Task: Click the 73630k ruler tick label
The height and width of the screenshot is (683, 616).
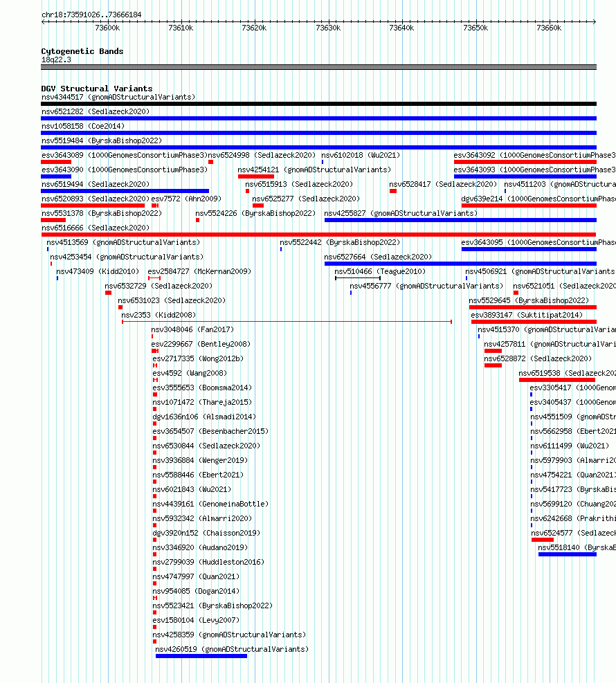Action: pyautogui.click(x=328, y=28)
